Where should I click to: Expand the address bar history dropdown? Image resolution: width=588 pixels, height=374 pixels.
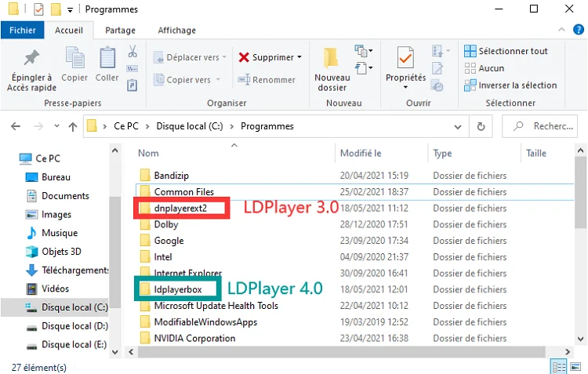coord(458,127)
